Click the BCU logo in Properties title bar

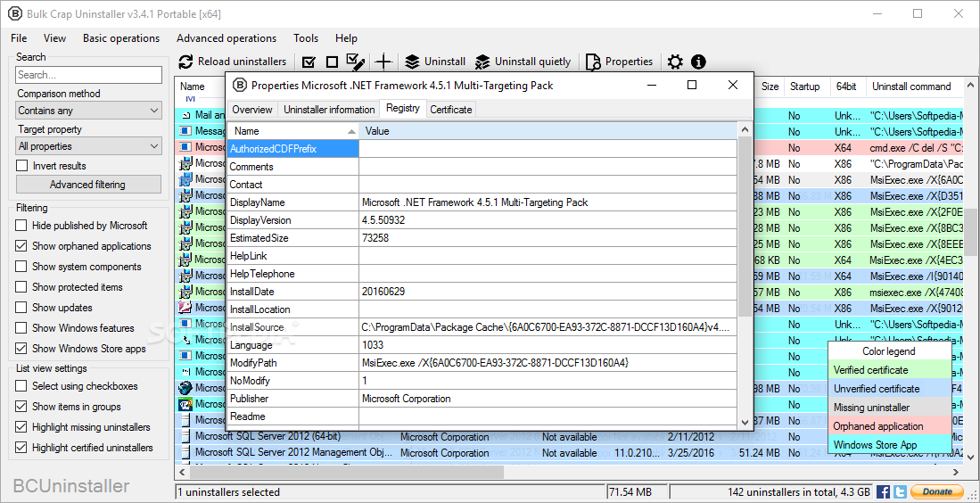point(239,85)
